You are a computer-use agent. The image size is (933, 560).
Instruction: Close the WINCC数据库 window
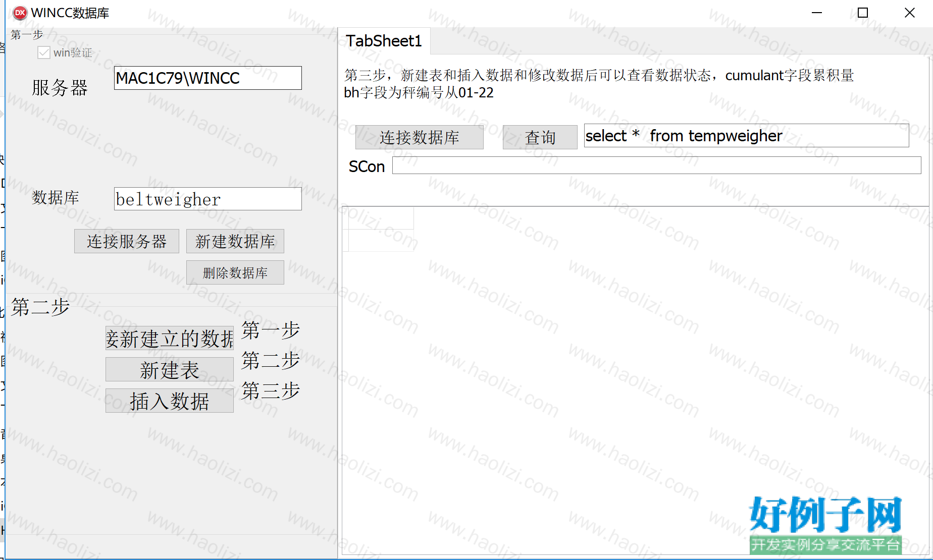[x=909, y=13]
